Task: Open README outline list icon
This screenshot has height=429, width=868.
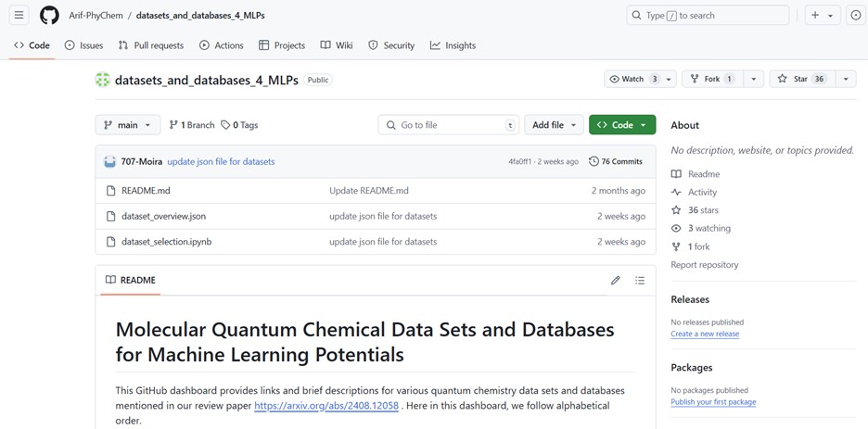Action: point(640,281)
